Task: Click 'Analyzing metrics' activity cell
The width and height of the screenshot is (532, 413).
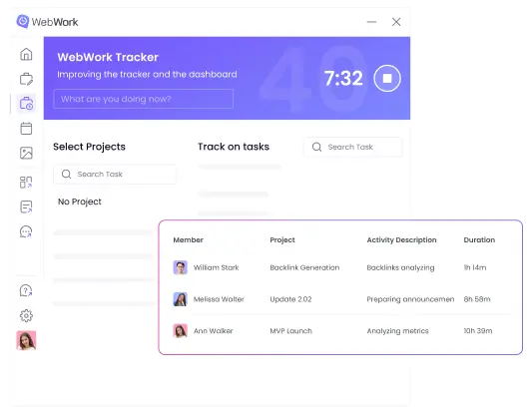Action: tap(397, 331)
